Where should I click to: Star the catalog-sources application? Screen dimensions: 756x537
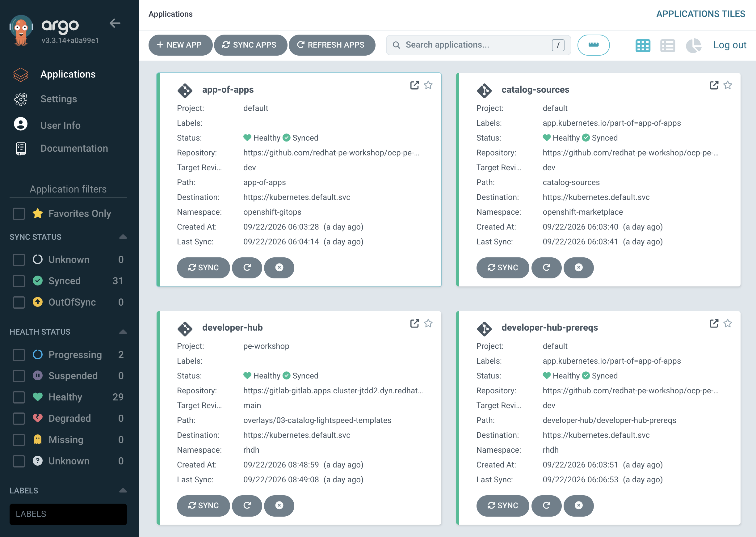728,85
